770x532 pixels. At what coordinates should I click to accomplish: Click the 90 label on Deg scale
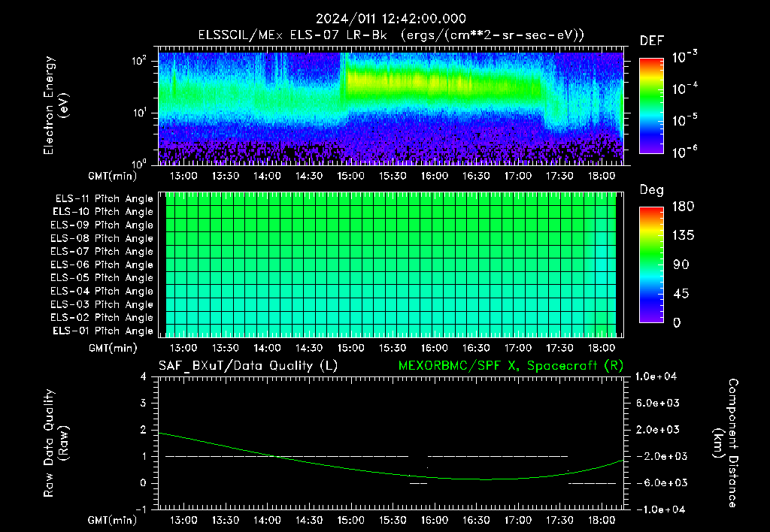[681, 264]
